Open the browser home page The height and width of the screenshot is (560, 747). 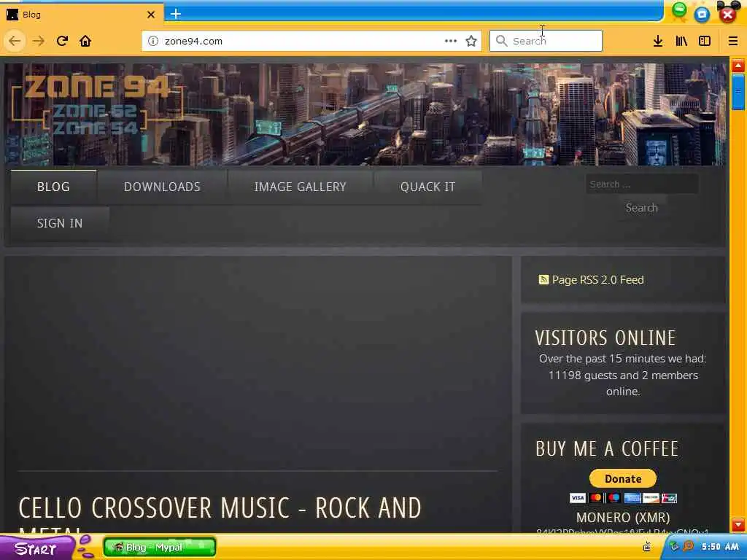click(85, 41)
